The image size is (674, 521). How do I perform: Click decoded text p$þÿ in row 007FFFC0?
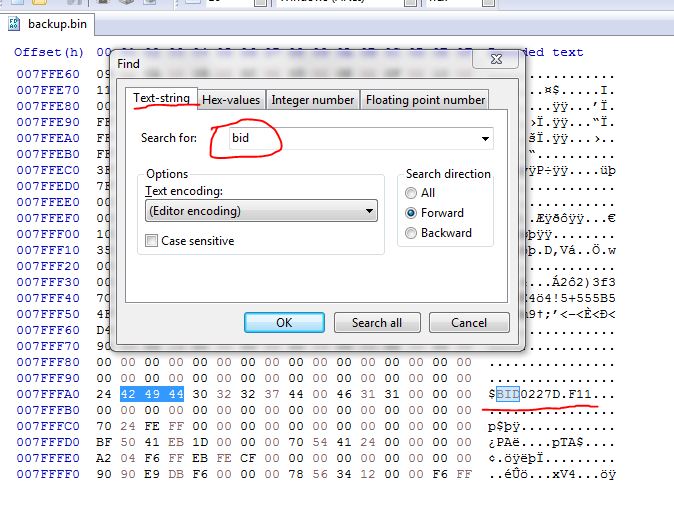504,426
